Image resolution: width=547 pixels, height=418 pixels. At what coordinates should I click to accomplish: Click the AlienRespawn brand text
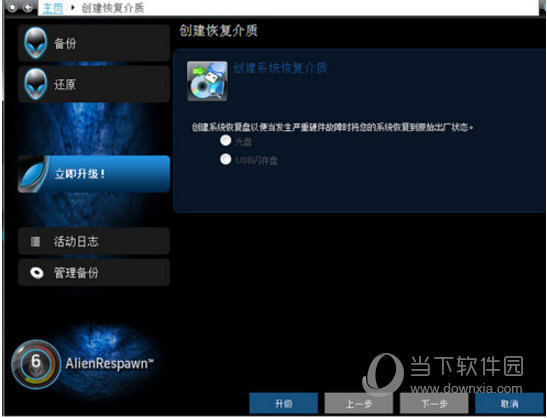(109, 364)
